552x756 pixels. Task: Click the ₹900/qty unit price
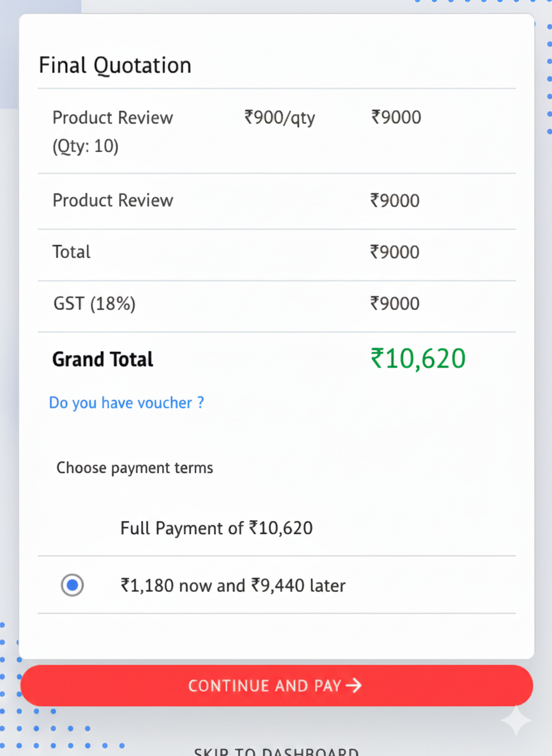(279, 117)
